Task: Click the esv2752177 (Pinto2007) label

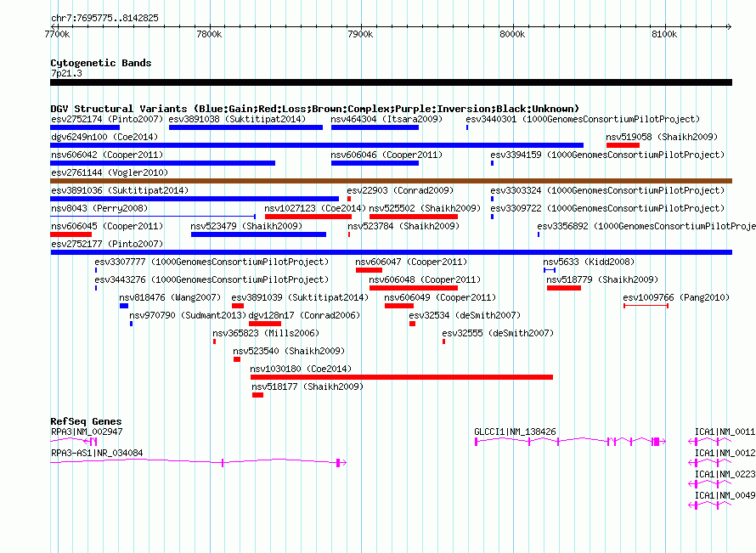Action: [x=107, y=244]
